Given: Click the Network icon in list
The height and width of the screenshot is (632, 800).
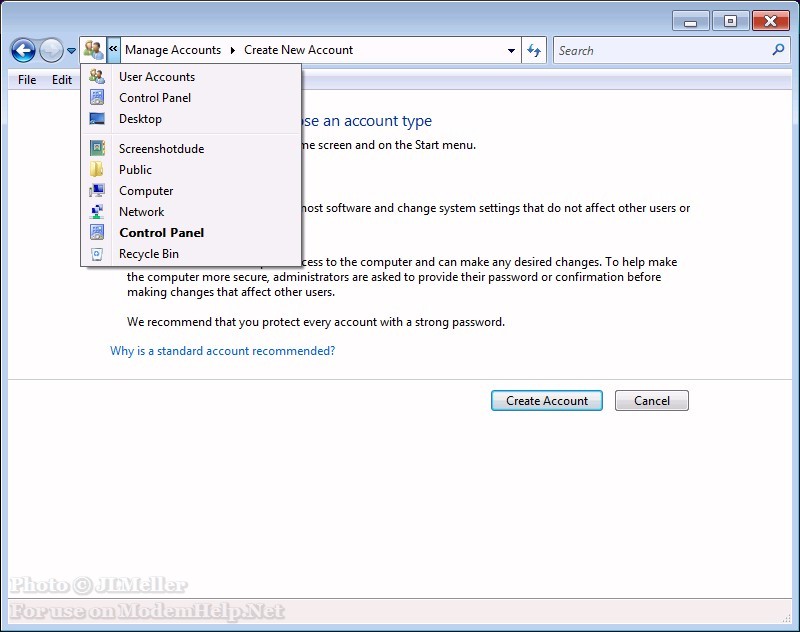Looking at the screenshot, I should point(96,211).
